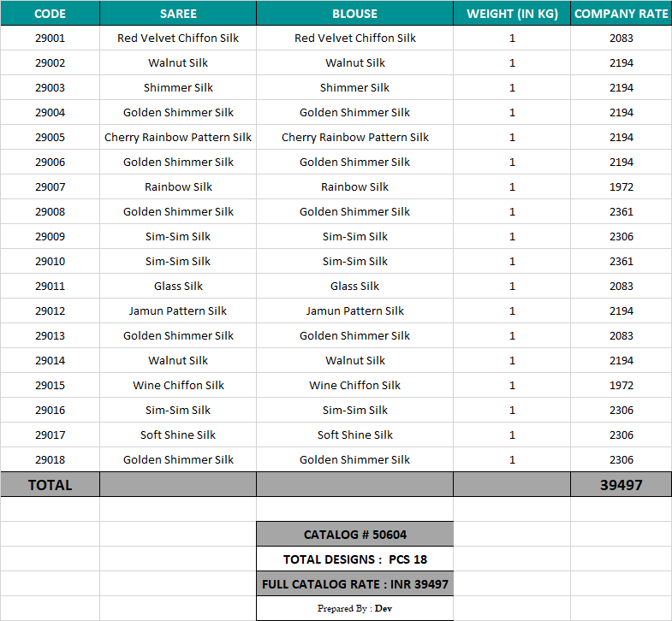Click the Glass Silk saree cell
This screenshot has width=672, height=621.
[x=178, y=287]
